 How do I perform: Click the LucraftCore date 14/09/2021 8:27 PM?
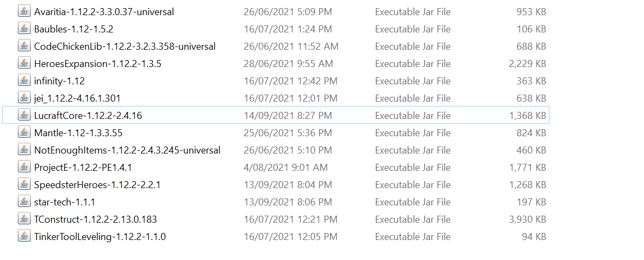[287, 116]
